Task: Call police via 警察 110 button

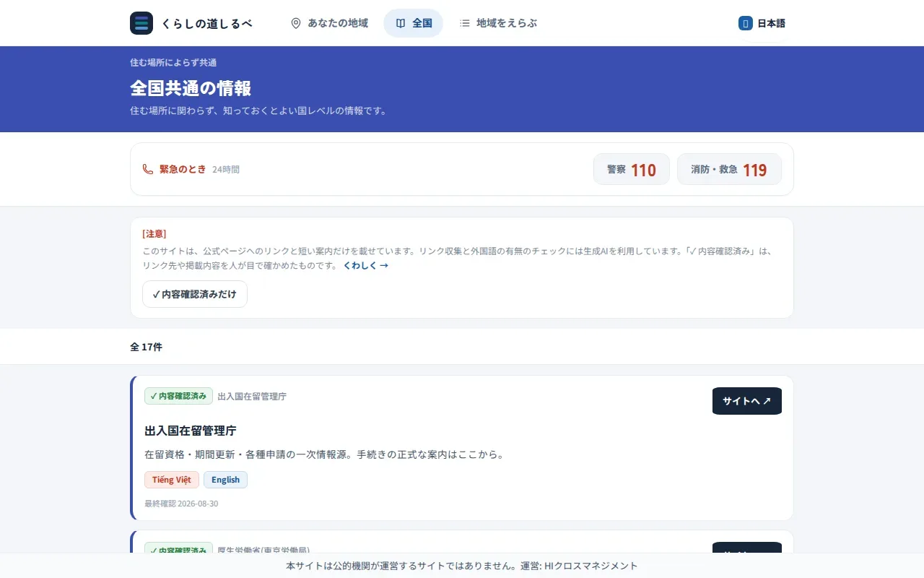Action: (x=632, y=169)
